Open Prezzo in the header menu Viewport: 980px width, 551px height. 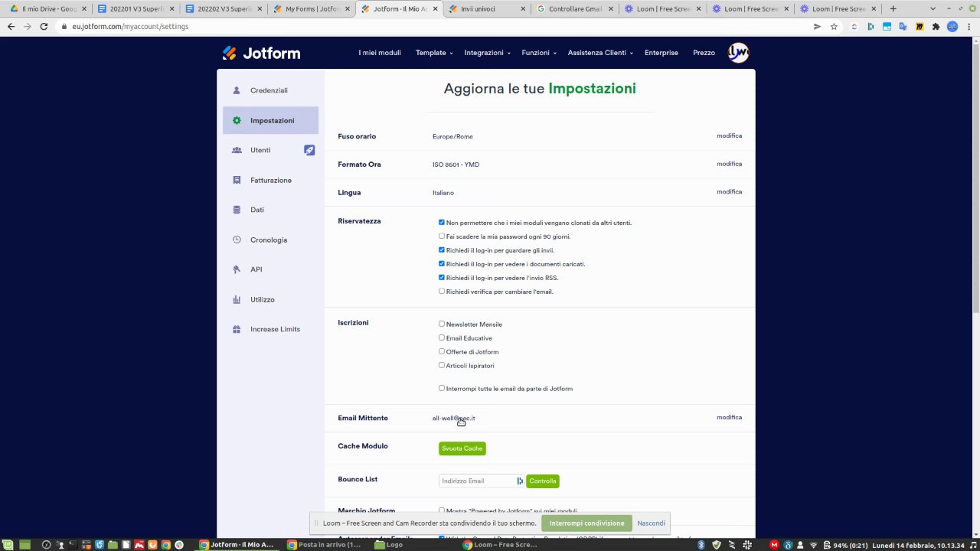pyautogui.click(x=704, y=53)
